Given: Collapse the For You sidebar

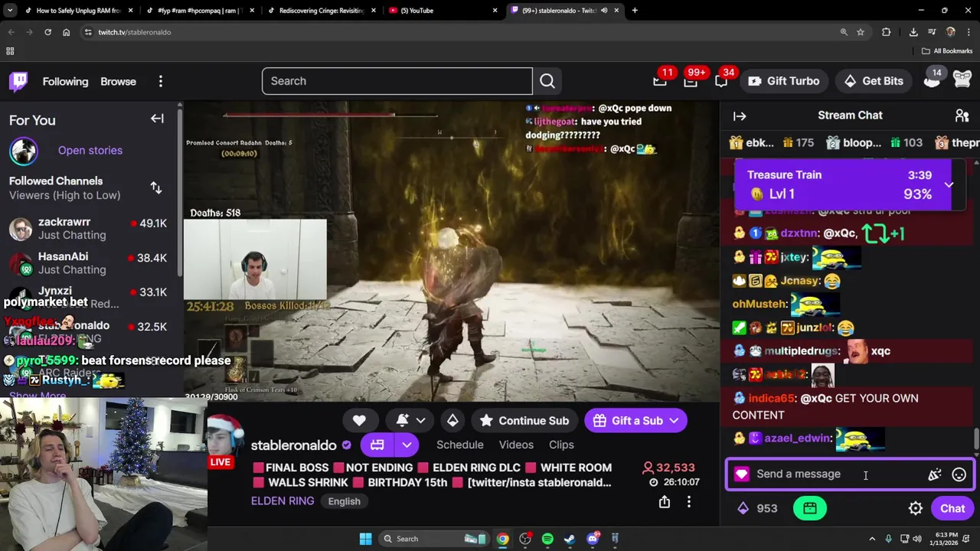Looking at the screenshot, I should coord(157,119).
